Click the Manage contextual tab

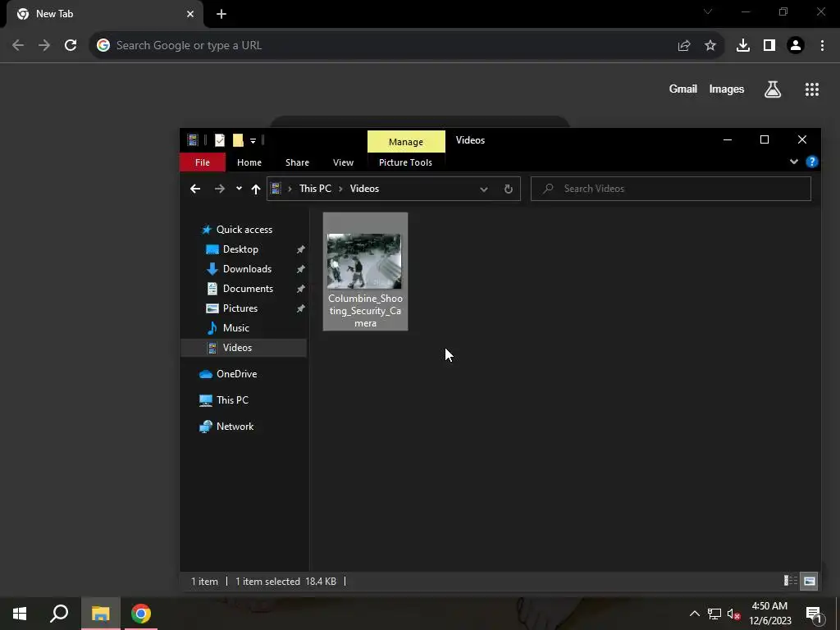[406, 141]
